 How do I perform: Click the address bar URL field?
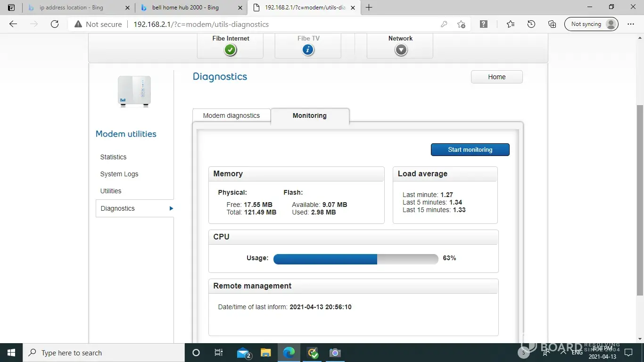283,25
